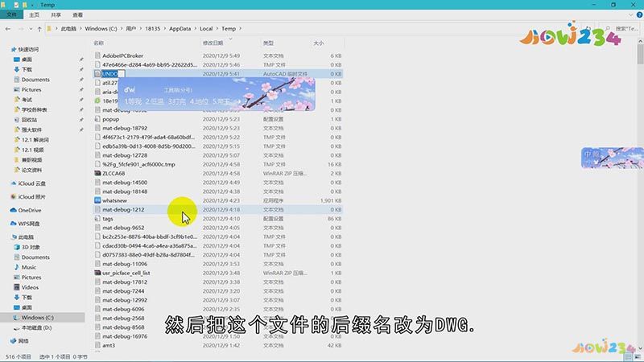Screen dimensions: 644x362
Task: Open Music under This PC
Action: (x=29, y=267)
